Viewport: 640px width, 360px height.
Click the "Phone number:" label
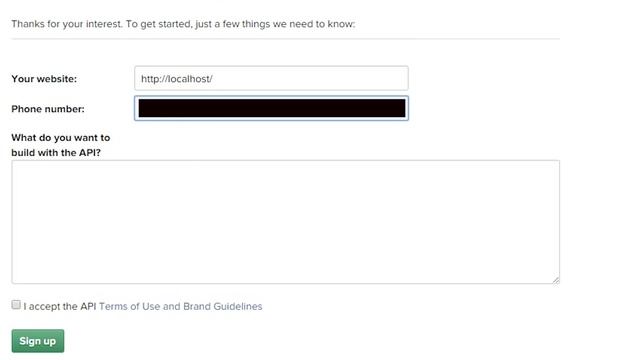tap(48, 109)
